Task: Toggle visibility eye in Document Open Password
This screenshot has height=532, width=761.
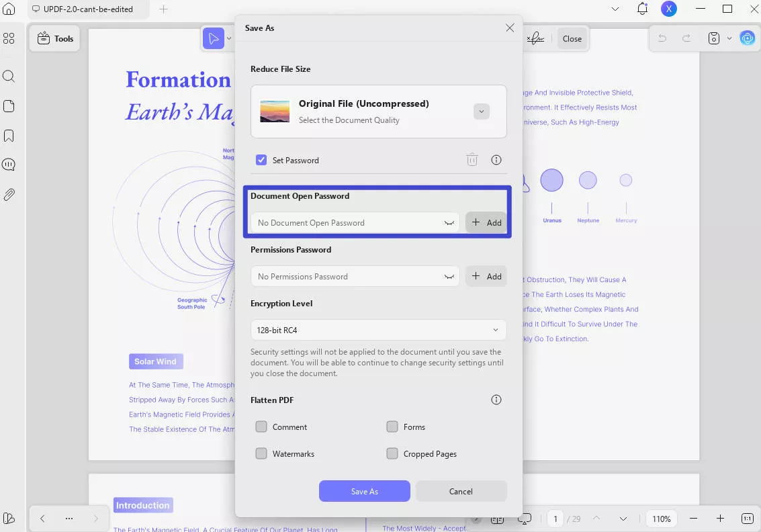Action: pyautogui.click(x=449, y=223)
